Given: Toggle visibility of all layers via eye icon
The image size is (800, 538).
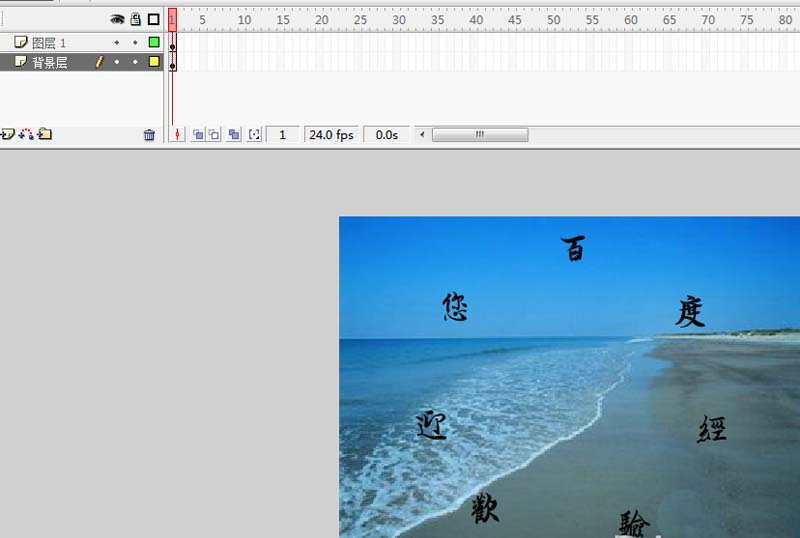Looking at the screenshot, I should [x=117, y=19].
